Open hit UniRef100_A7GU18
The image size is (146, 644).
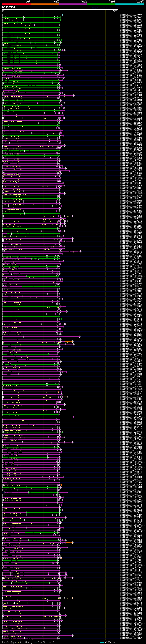pos(131,118)
